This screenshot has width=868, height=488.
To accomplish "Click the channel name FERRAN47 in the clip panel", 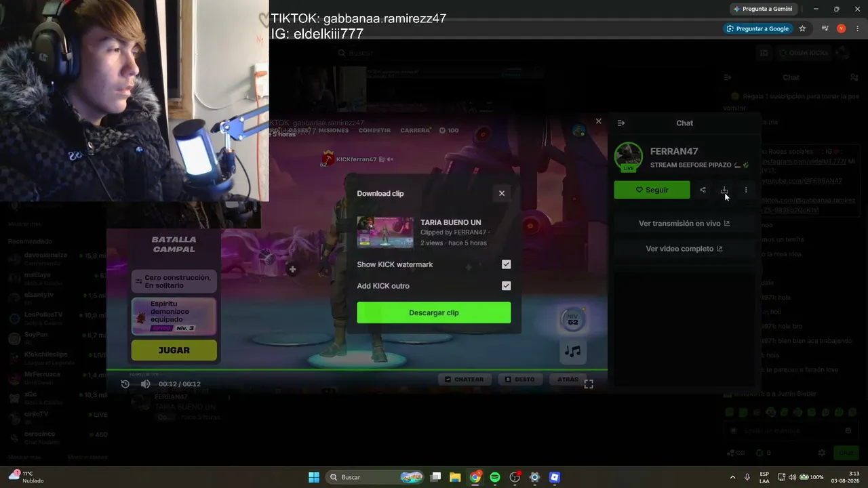I will 674,152.
